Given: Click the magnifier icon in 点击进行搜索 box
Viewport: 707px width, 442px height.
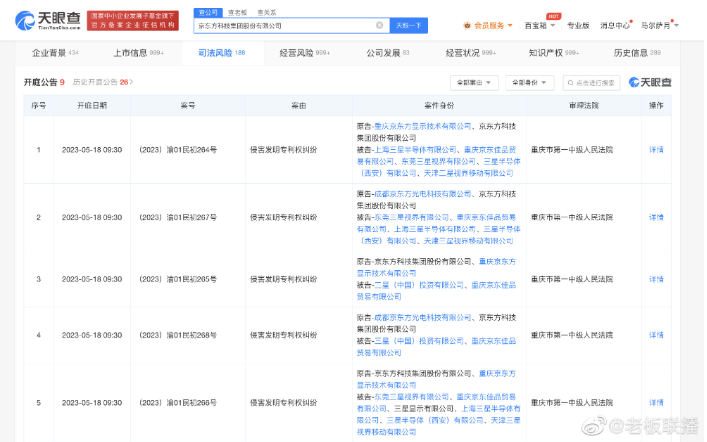Looking at the screenshot, I should pos(570,83).
